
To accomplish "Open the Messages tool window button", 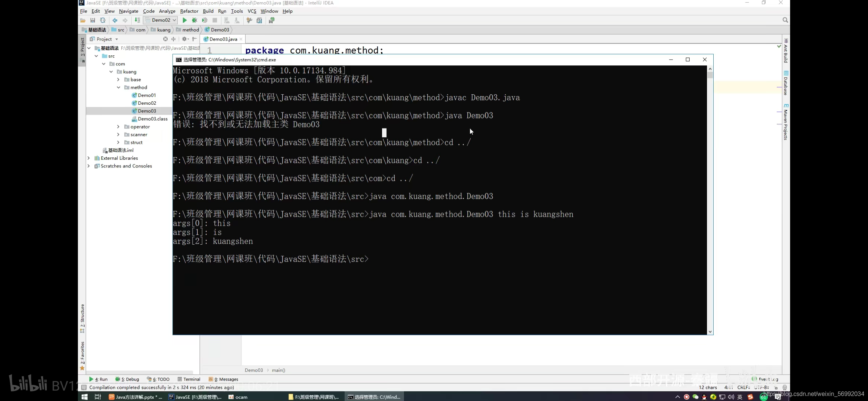I will pyautogui.click(x=223, y=379).
